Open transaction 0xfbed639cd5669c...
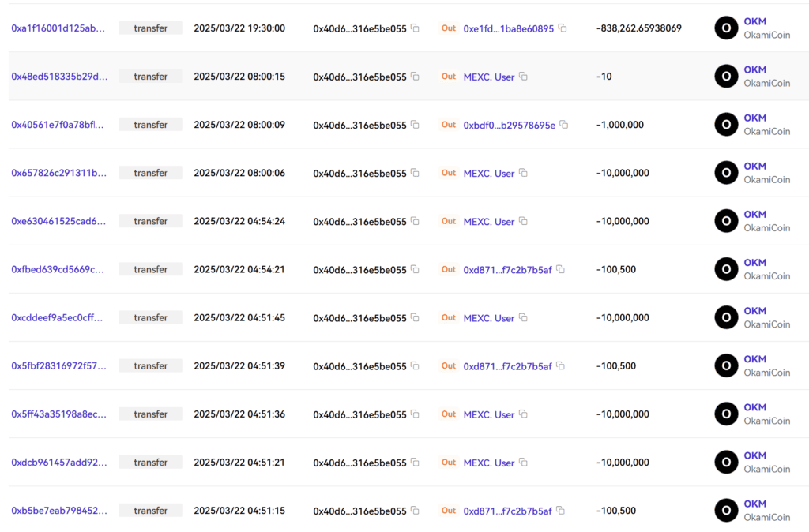 point(57,270)
